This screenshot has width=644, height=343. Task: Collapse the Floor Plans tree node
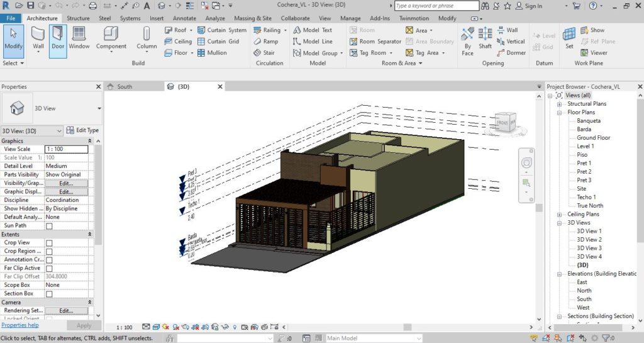[x=559, y=113]
